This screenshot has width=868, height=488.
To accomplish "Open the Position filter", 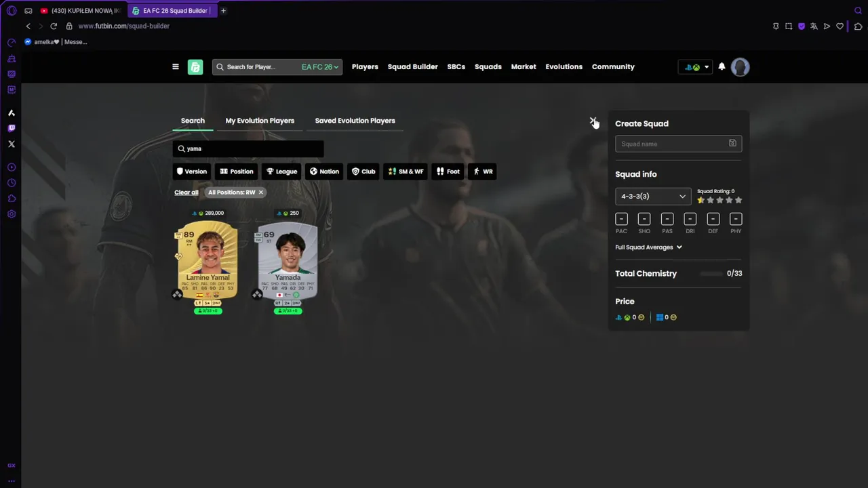I will point(237,171).
